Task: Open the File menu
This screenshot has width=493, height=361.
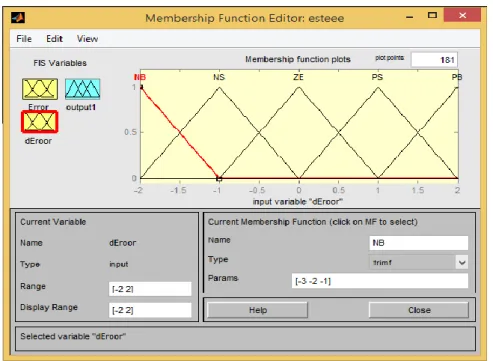Action: [x=24, y=39]
